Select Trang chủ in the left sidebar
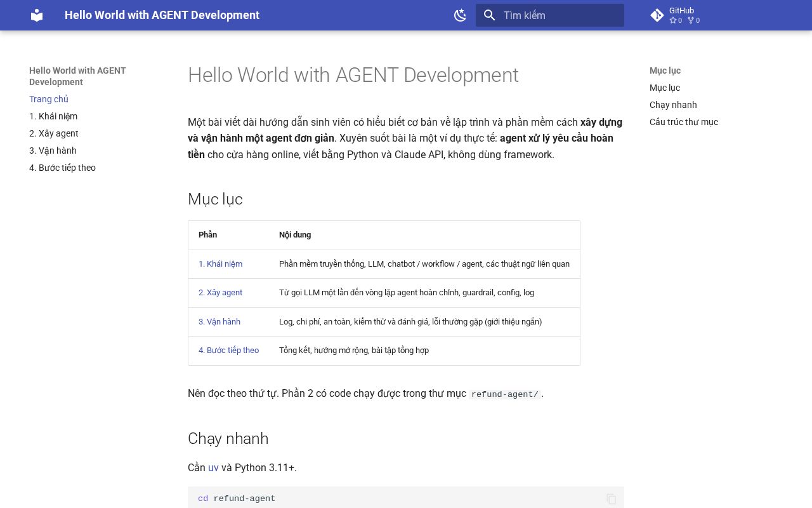This screenshot has width=812, height=508. point(49,99)
